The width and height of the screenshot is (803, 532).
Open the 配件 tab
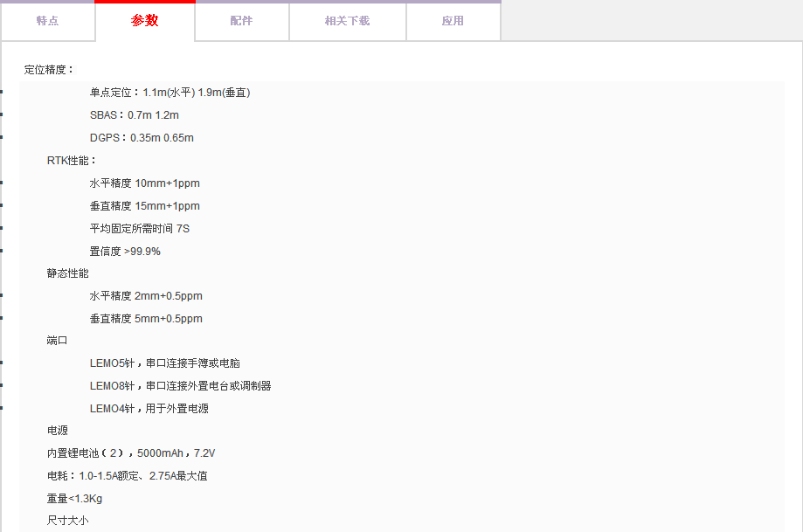[242, 21]
